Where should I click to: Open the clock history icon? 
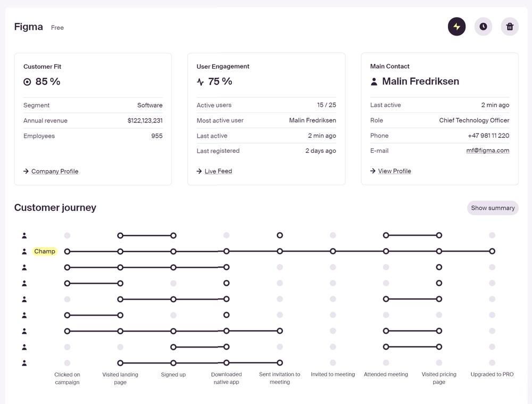[x=483, y=27]
